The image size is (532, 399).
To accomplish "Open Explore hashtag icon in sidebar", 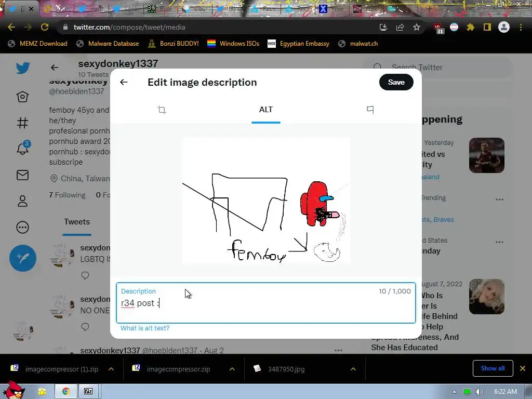I will click(x=23, y=123).
